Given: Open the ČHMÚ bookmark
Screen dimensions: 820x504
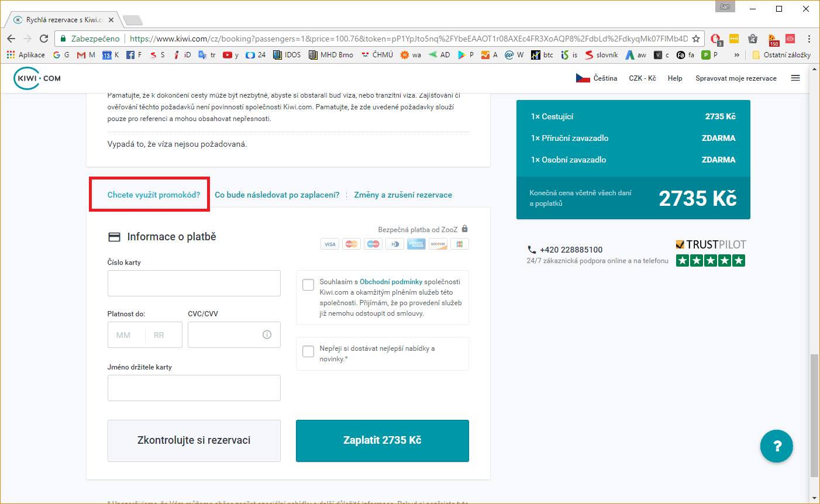Looking at the screenshot, I should 377,54.
